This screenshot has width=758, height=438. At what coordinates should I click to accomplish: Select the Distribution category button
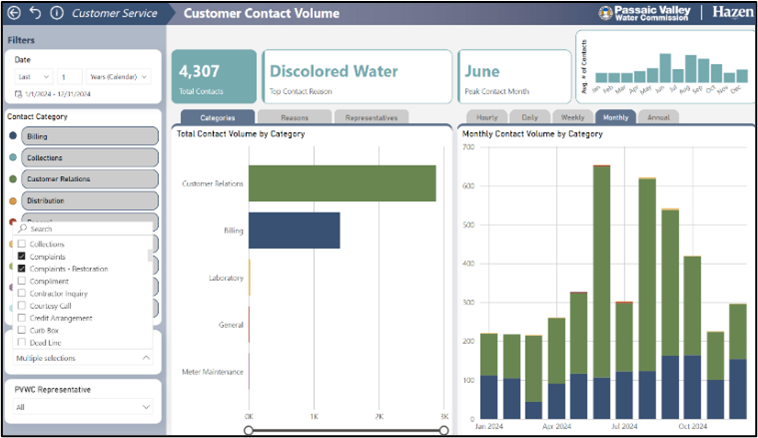coord(88,200)
